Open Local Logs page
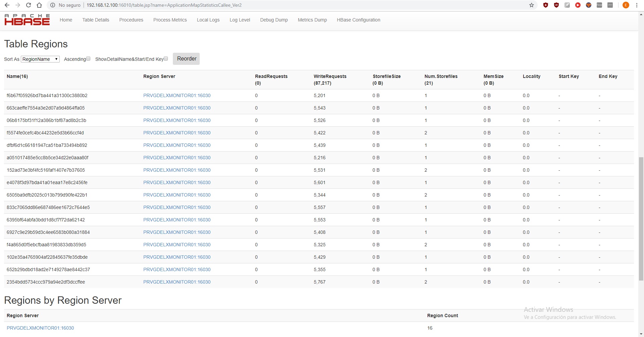644x337 pixels. point(208,20)
